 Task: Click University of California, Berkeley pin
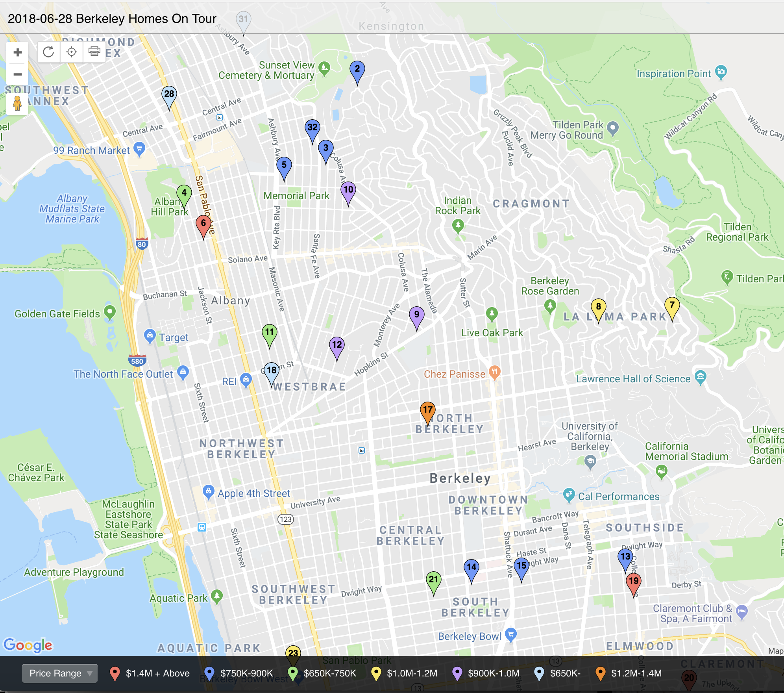click(590, 462)
